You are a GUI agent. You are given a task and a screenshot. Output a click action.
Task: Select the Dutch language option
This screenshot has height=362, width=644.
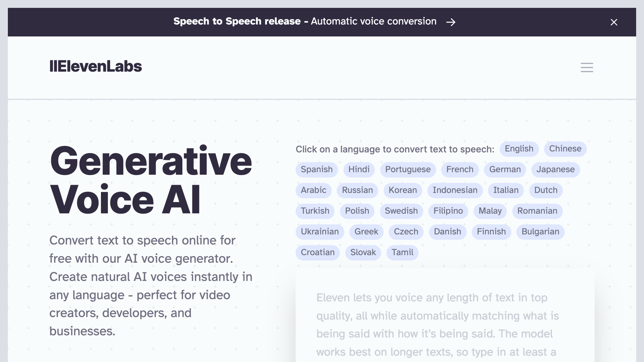(546, 190)
